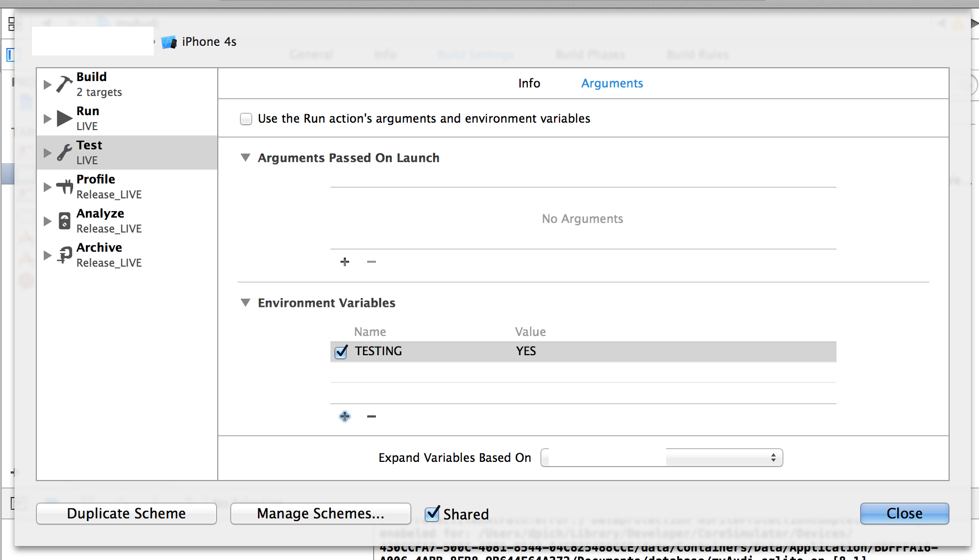Select iPhone 4s destination in header
Screen dimensions: 979x560
tap(208, 42)
